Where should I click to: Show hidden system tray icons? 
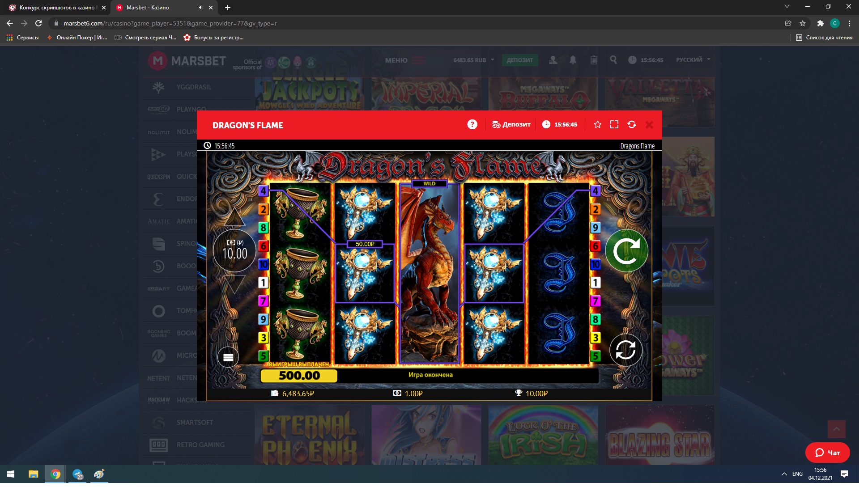[x=784, y=474]
